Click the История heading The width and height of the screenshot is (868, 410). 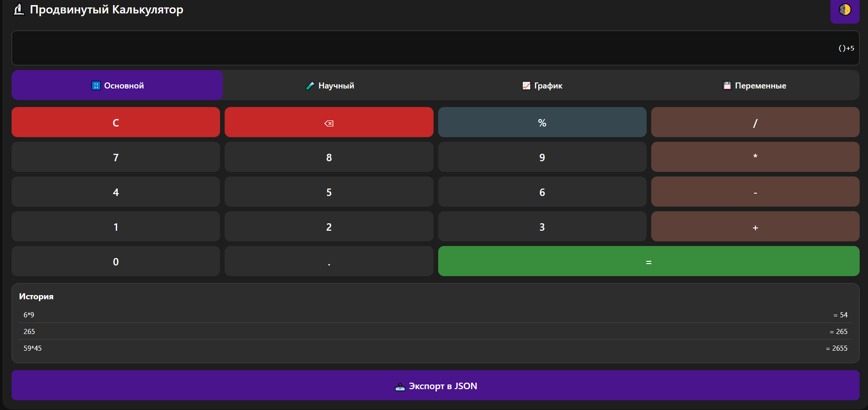pos(36,296)
